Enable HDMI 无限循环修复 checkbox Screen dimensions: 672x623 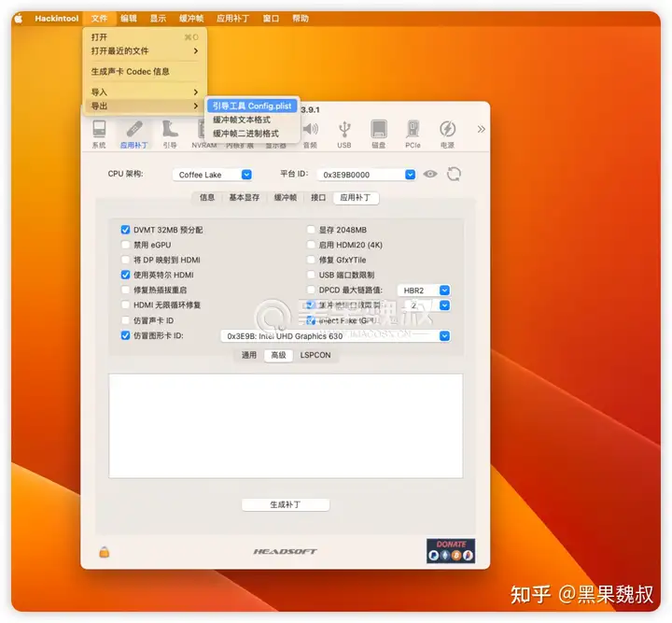[125, 304]
